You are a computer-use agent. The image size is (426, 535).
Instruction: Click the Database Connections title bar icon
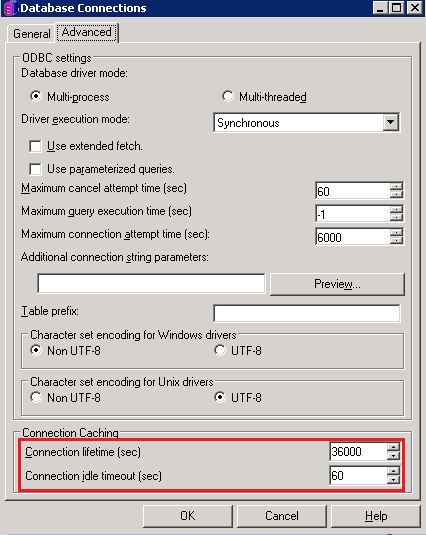coord(9,8)
